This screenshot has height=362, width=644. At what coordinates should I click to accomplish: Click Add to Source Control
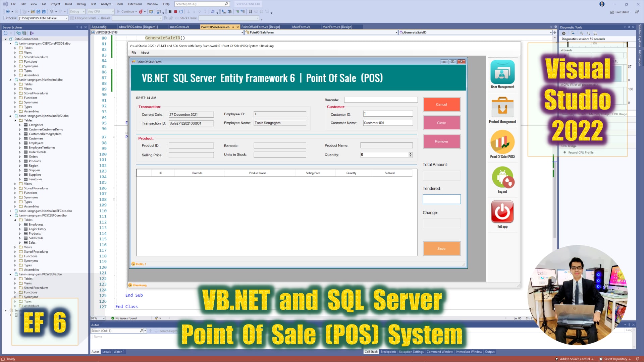click(x=574, y=359)
